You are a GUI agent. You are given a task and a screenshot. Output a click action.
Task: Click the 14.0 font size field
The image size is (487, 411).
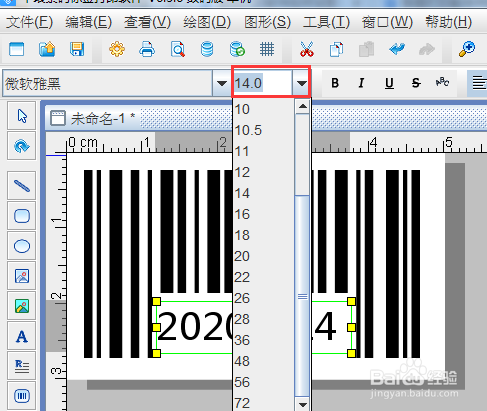pos(263,83)
